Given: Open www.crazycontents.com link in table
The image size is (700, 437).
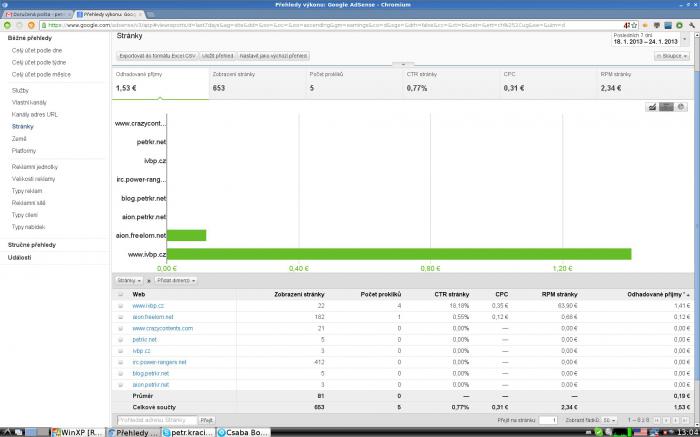Looking at the screenshot, I should 162,329.
